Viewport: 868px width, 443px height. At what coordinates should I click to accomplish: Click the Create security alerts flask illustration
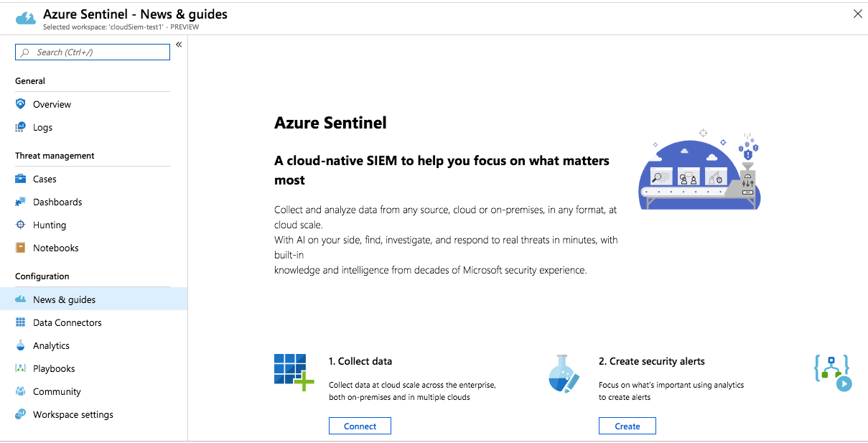(564, 373)
